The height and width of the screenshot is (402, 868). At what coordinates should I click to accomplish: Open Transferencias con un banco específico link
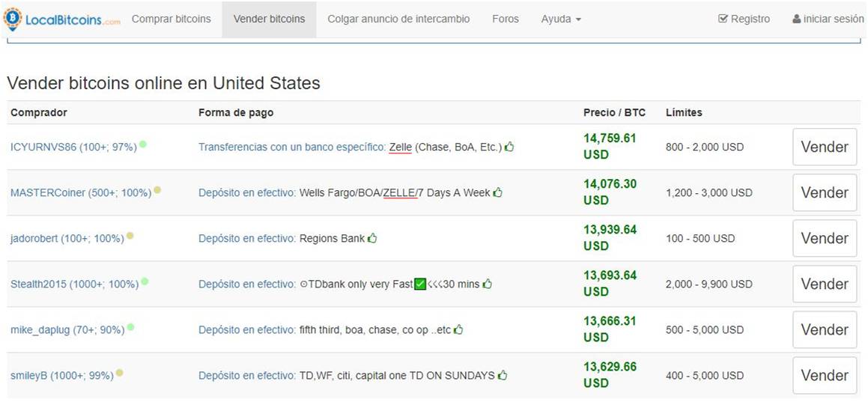[292, 147]
